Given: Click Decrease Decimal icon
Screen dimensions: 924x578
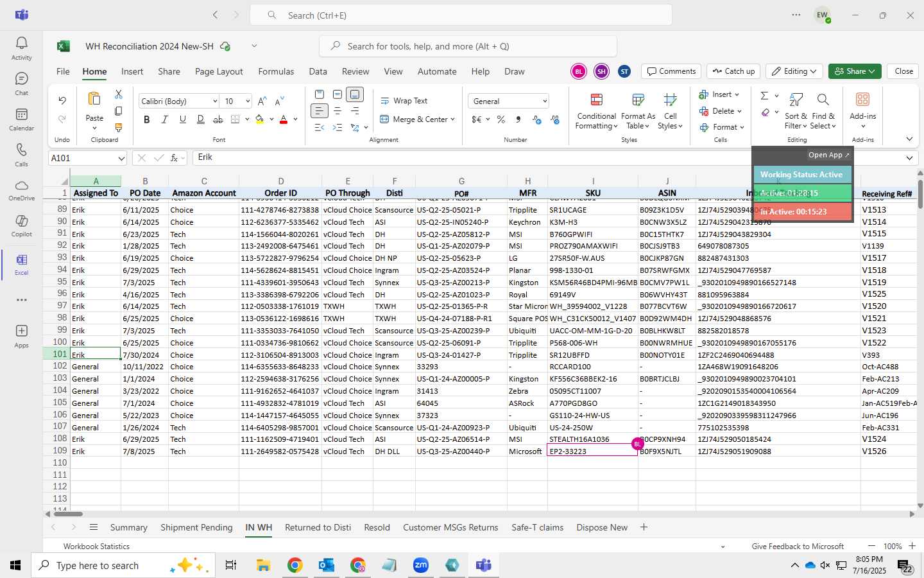Looking at the screenshot, I should pos(555,119).
